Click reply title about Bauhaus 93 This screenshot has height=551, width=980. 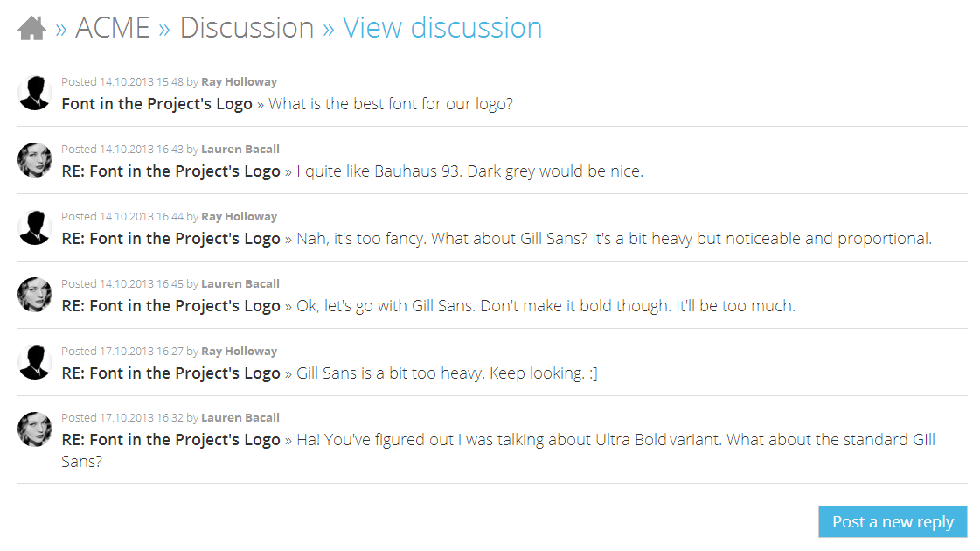[x=170, y=171]
